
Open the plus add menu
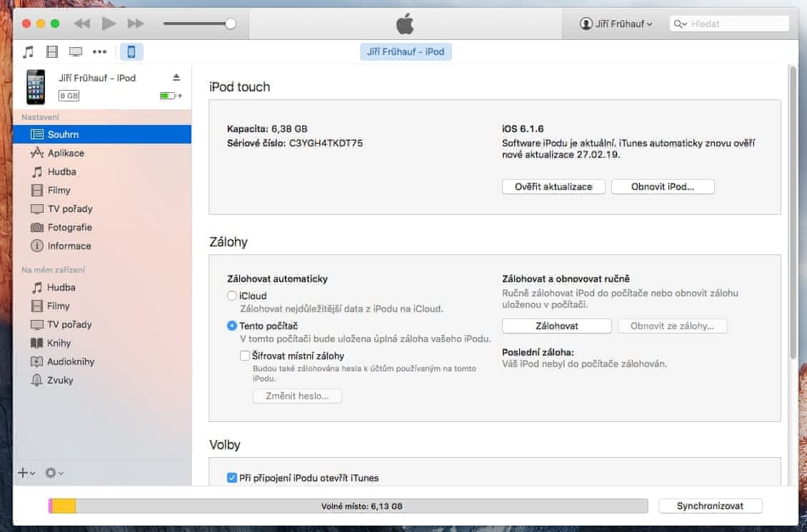point(26,473)
